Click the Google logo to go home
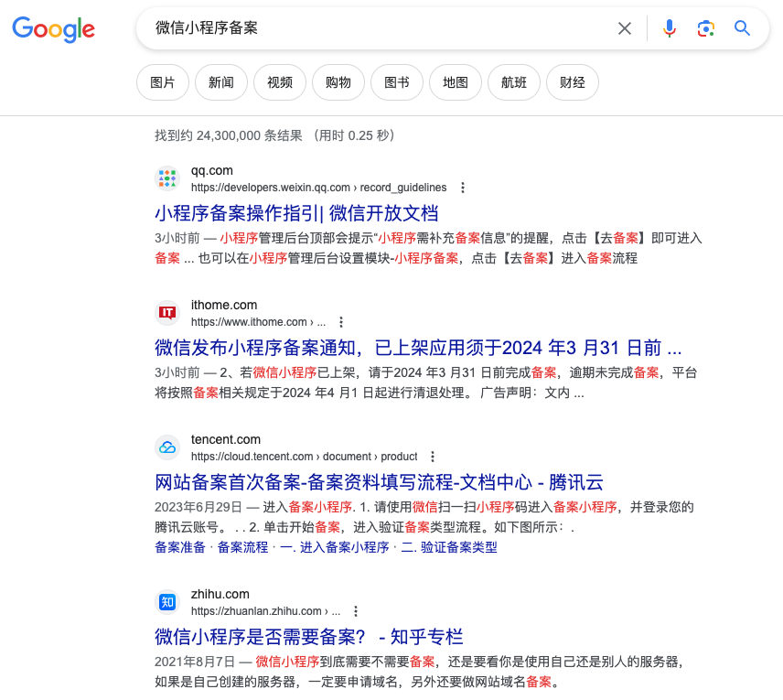 (53, 30)
